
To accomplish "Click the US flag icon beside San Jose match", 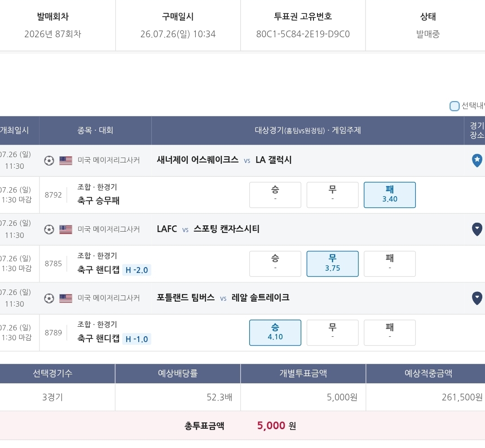I will click(x=66, y=160).
